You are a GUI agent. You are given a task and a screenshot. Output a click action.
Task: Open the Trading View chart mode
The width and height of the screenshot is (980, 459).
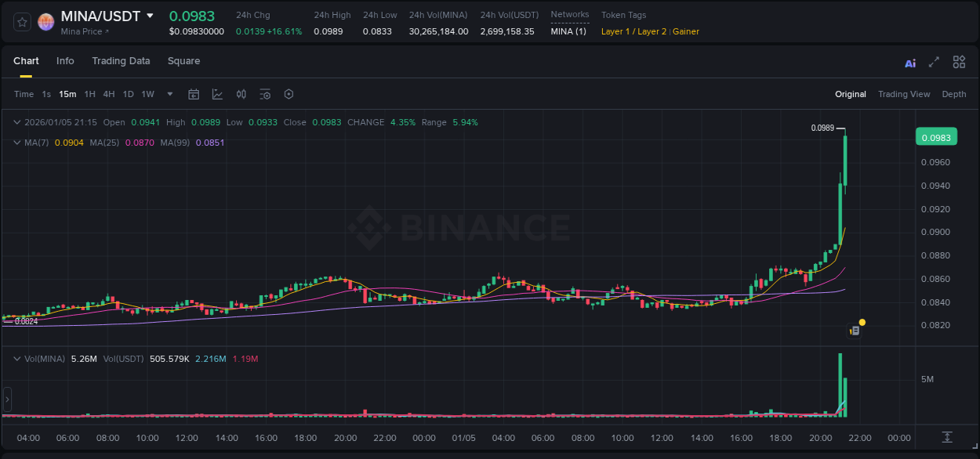[x=904, y=94]
